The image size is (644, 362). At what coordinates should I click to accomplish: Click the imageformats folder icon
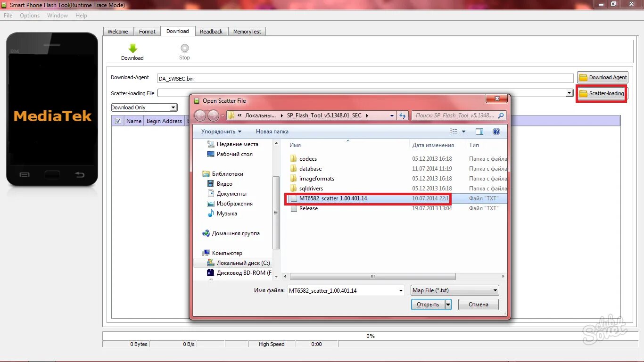294,179
